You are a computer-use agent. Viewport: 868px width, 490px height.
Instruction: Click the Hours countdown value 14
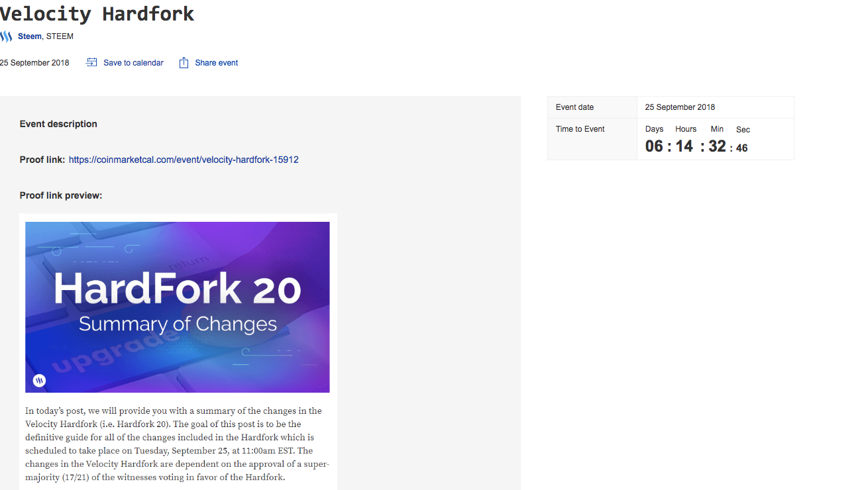(684, 146)
